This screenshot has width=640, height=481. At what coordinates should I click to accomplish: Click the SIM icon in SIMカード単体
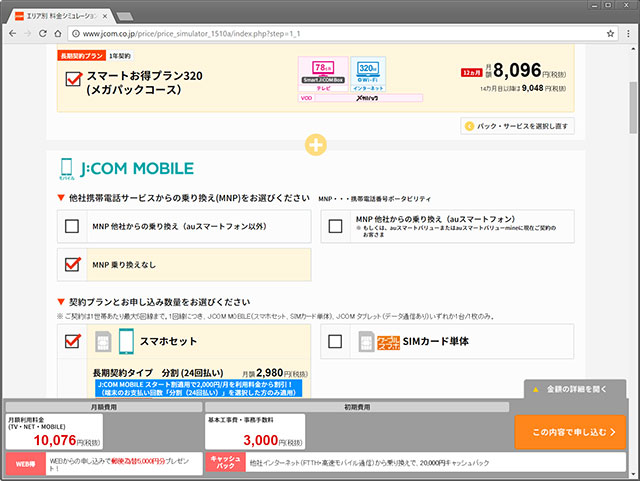[x=366, y=341]
